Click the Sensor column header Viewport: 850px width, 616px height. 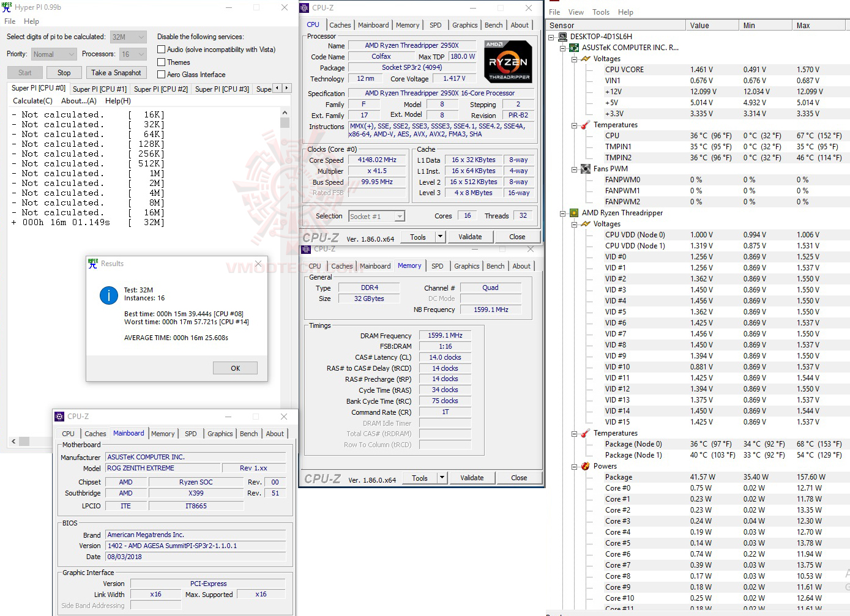click(x=616, y=25)
